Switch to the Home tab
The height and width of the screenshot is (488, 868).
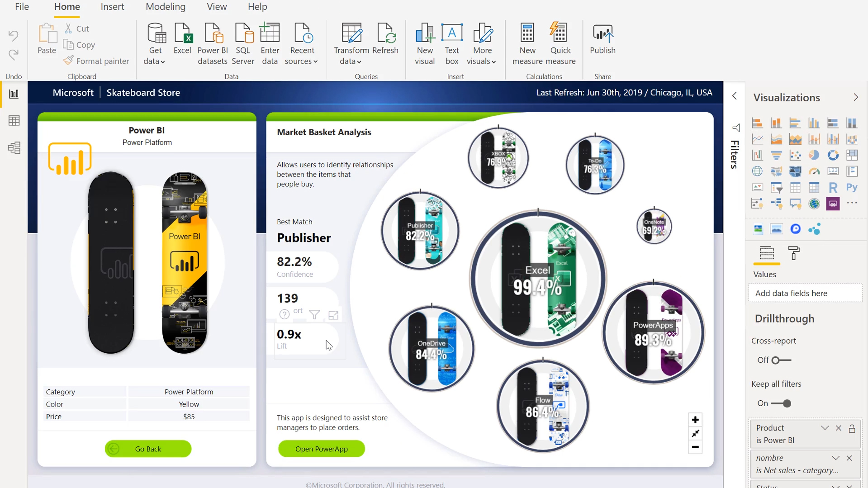67,7
